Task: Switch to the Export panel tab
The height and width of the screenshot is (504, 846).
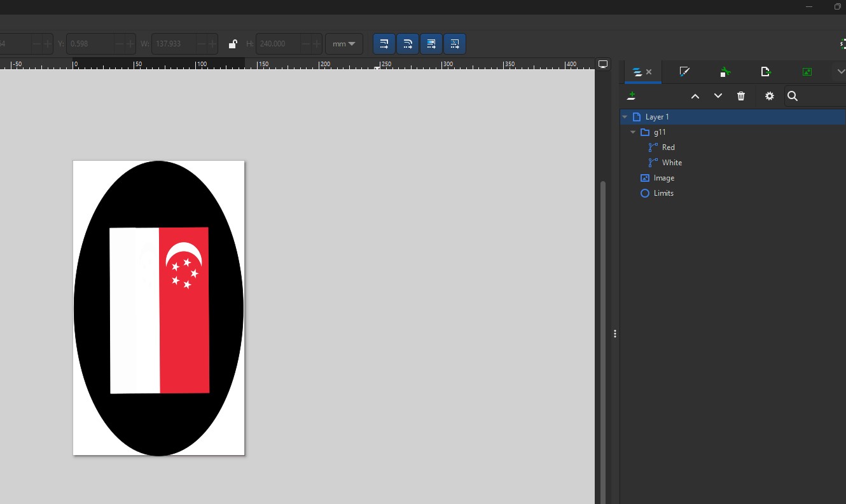Action: [766, 72]
